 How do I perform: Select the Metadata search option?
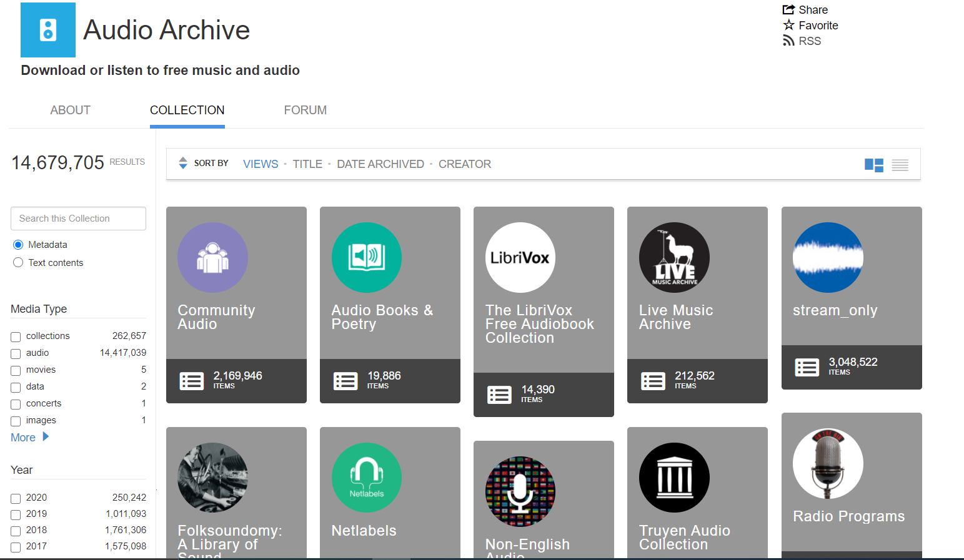click(x=18, y=245)
